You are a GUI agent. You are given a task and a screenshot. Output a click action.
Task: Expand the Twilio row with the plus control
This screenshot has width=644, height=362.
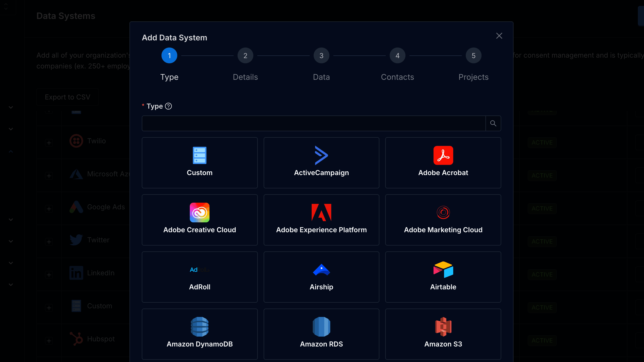(49, 143)
